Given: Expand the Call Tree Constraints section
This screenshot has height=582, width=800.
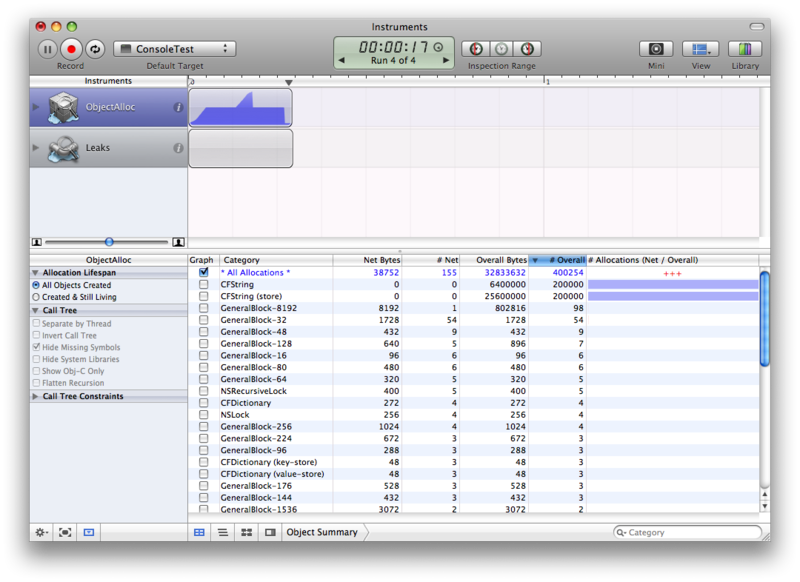Looking at the screenshot, I should (x=37, y=396).
